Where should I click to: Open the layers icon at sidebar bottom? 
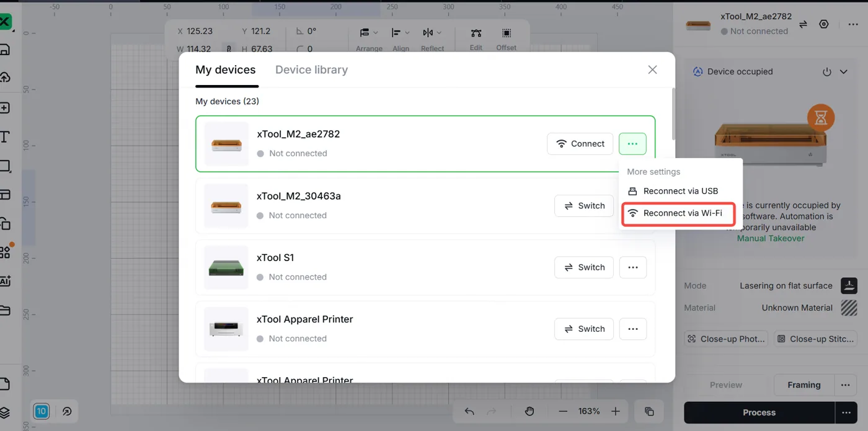4,412
